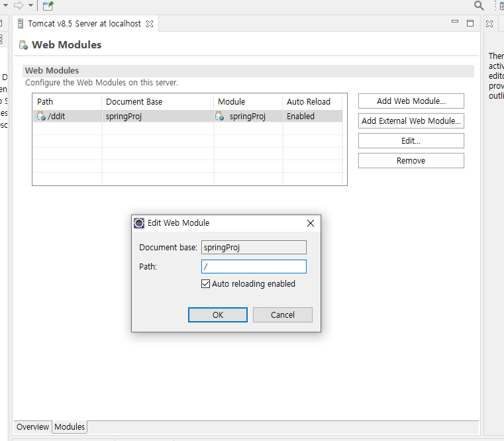Toggle Auto reloading enabled checkbox
The width and height of the screenshot is (504, 441).
click(205, 284)
